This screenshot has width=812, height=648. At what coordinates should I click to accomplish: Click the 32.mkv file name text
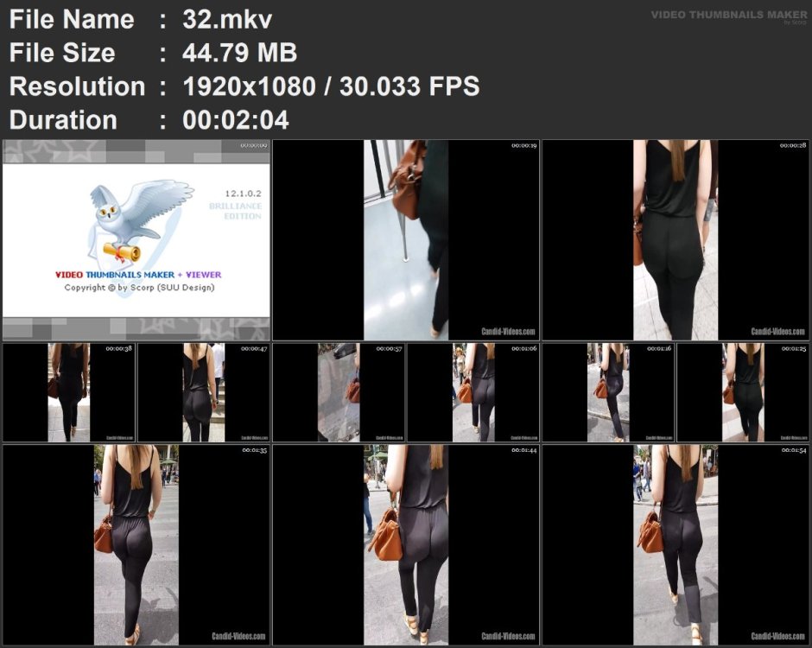pyautogui.click(x=227, y=20)
